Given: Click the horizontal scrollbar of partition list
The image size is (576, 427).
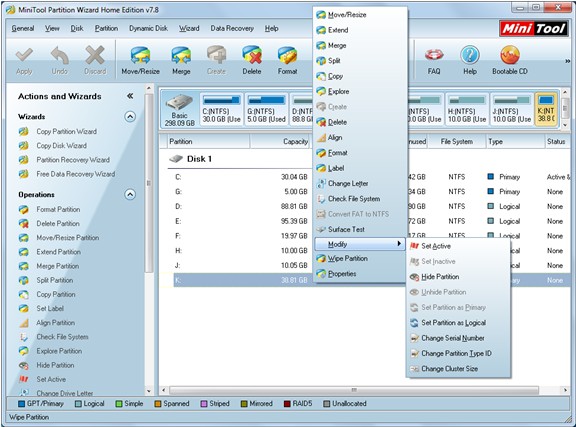Looking at the screenshot, I should (x=354, y=390).
